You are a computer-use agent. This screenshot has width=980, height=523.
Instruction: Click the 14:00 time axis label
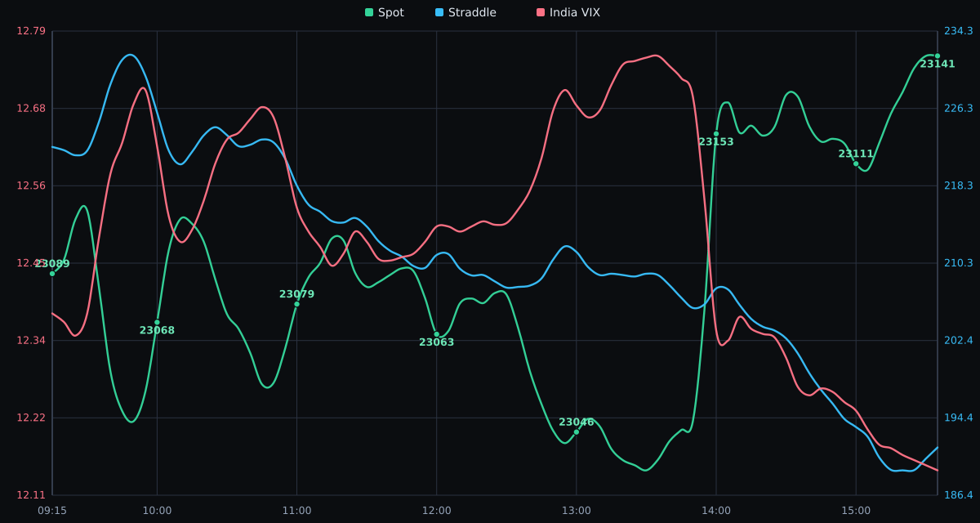tap(716, 511)
